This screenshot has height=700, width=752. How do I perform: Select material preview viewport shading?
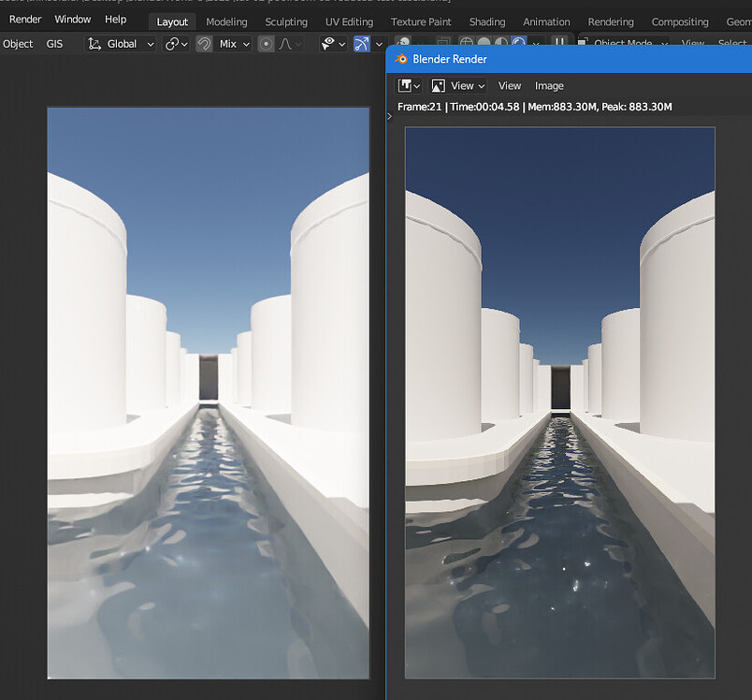[x=501, y=42]
